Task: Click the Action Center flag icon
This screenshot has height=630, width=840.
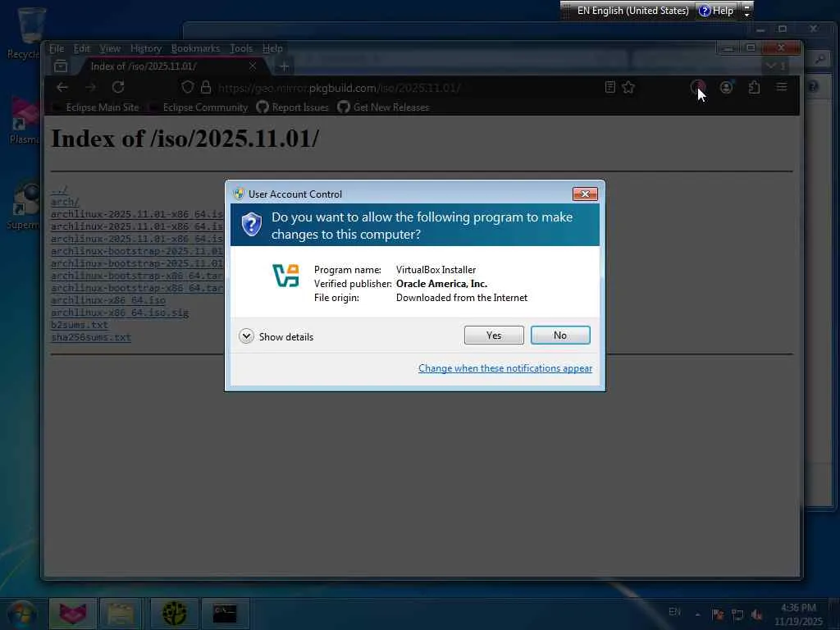Action: pyautogui.click(x=718, y=614)
